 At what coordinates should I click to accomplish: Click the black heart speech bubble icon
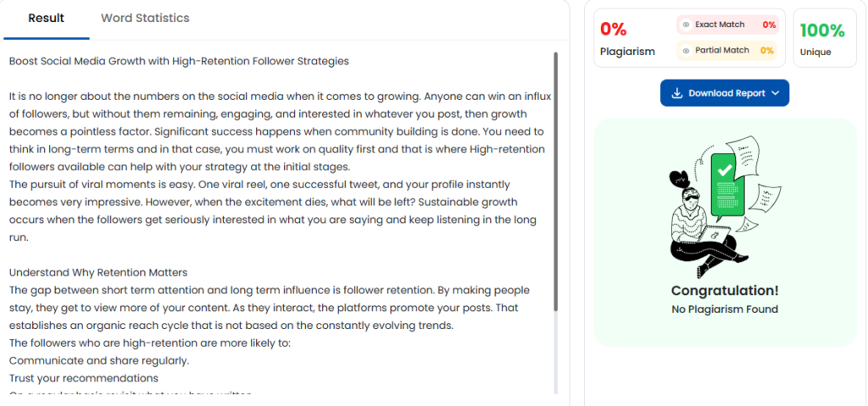pos(679,179)
